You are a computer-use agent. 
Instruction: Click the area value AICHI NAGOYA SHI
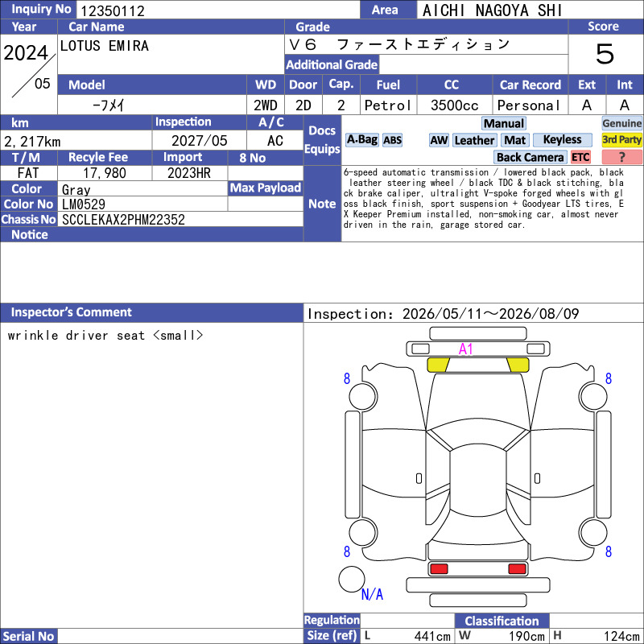click(x=492, y=10)
